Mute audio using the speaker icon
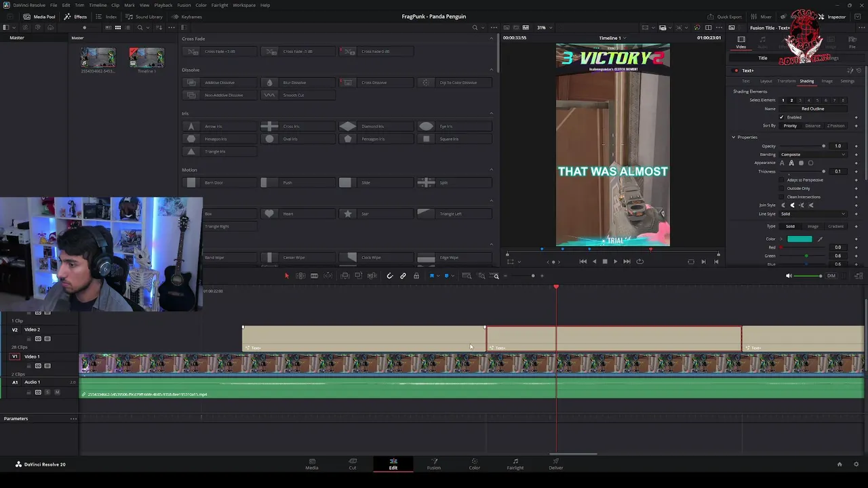Viewport: 868px width, 488px height. 788,276
